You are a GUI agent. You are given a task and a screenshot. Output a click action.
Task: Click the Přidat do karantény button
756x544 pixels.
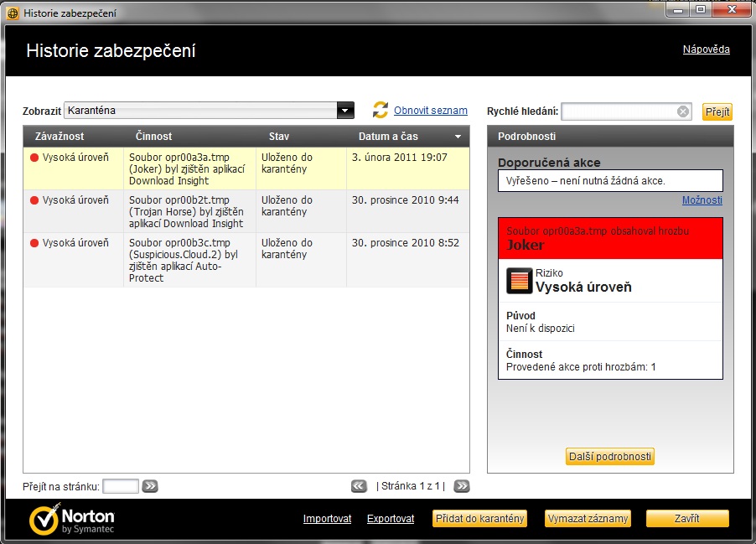click(479, 519)
